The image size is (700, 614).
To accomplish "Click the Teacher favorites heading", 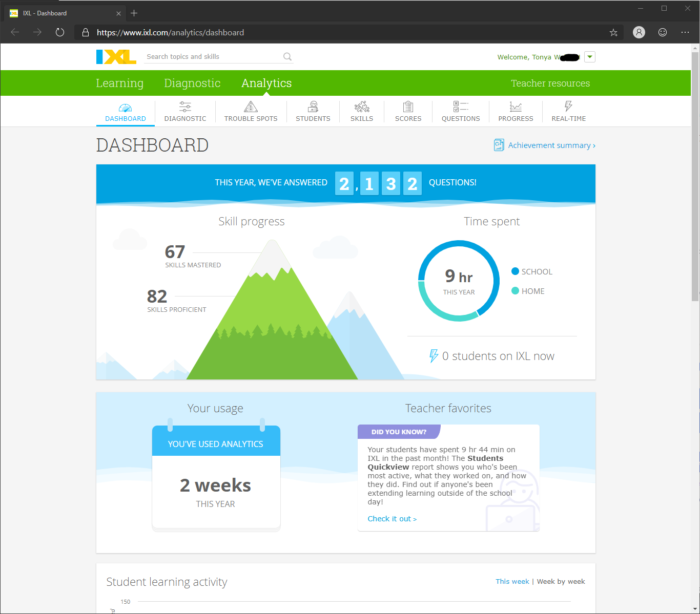I will [448, 408].
